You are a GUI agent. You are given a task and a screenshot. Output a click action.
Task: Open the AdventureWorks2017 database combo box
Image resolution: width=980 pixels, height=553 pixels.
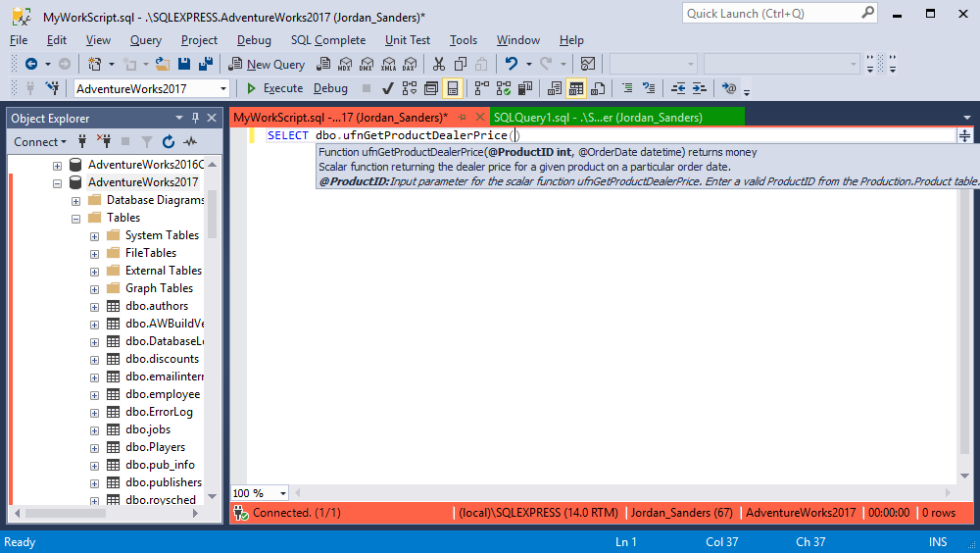(152, 89)
